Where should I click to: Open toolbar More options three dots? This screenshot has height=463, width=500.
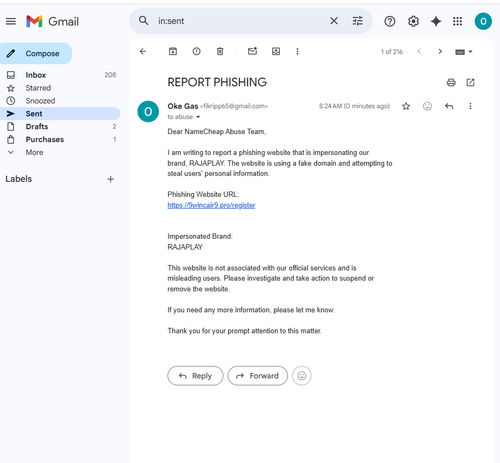click(x=297, y=51)
